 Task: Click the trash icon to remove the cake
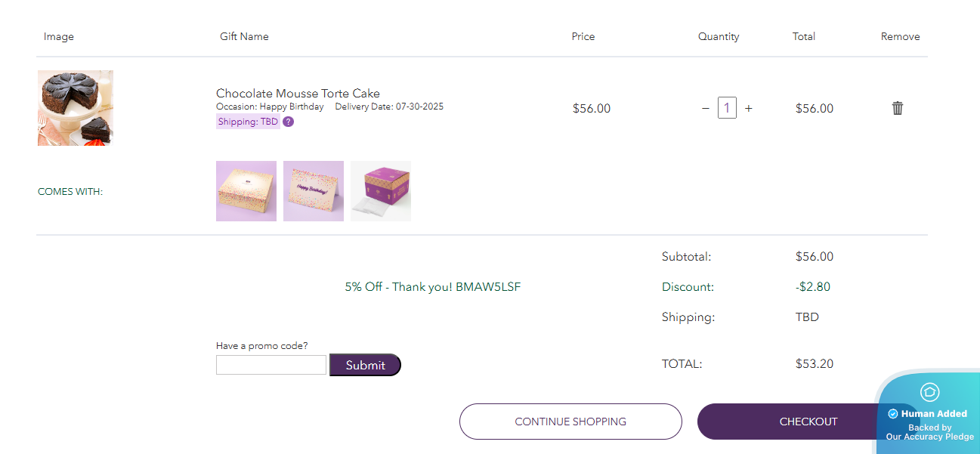898,108
